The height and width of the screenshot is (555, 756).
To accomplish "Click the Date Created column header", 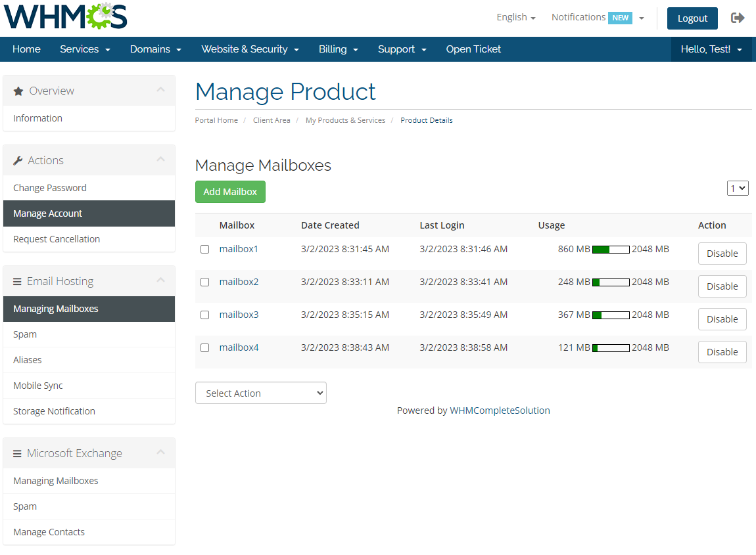I will [x=330, y=225].
